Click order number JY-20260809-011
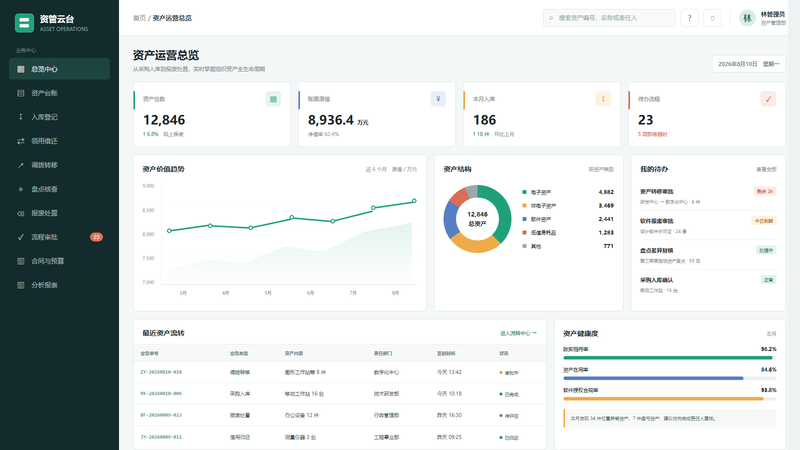The width and height of the screenshot is (800, 450). tap(161, 437)
